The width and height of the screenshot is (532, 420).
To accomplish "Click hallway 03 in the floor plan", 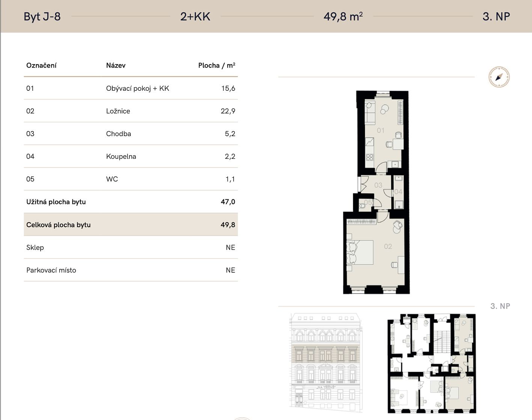I will click(378, 185).
